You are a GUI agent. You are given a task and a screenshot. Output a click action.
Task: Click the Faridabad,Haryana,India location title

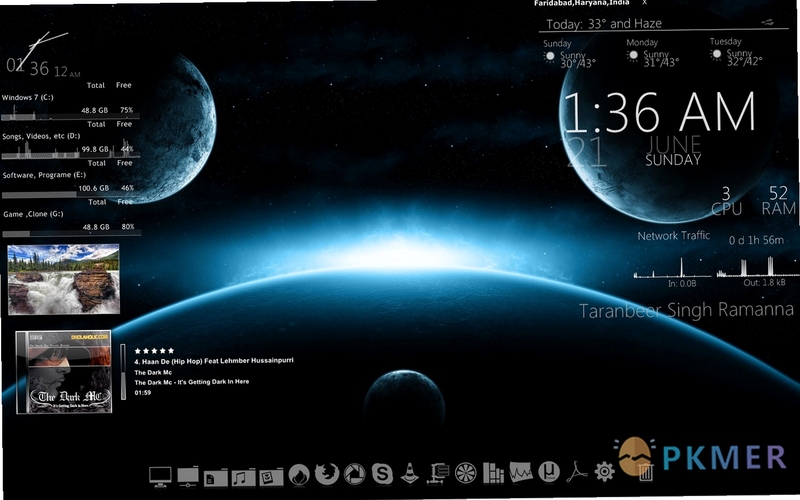point(581,3)
